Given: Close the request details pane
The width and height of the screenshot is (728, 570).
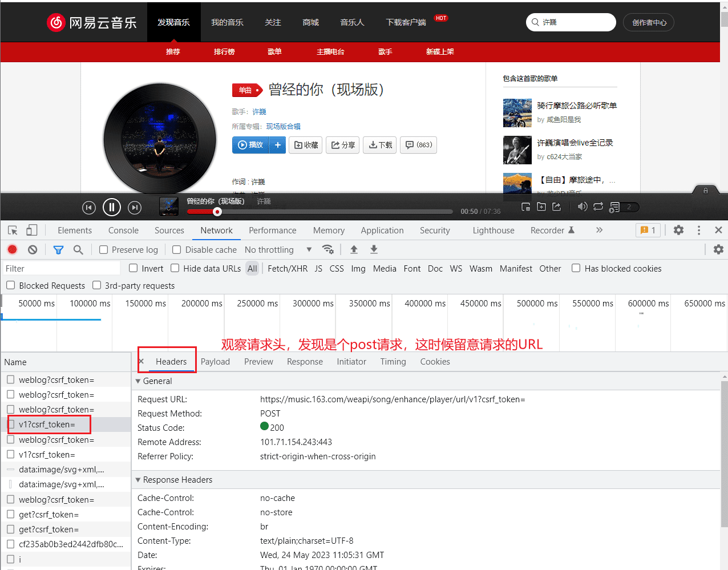Looking at the screenshot, I should click(141, 361).
